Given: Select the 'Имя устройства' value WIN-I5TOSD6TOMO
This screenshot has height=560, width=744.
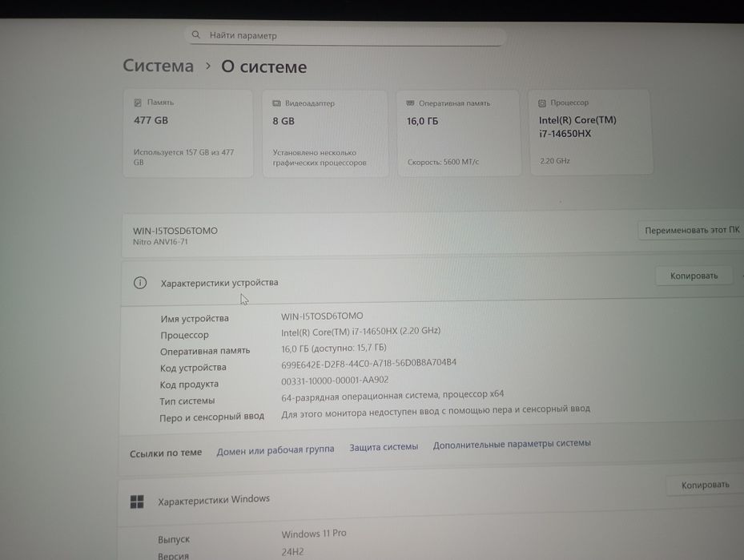Looking at the screenshot, I should tap(322, 316).
